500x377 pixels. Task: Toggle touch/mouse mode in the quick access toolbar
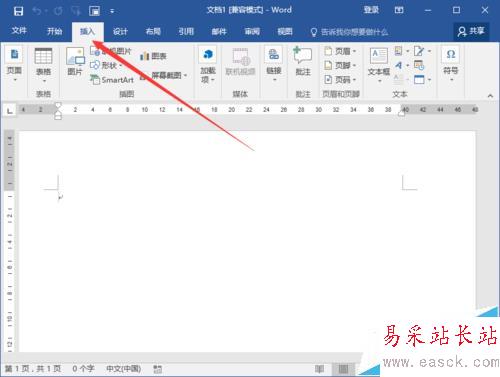[x=76, y=11]
